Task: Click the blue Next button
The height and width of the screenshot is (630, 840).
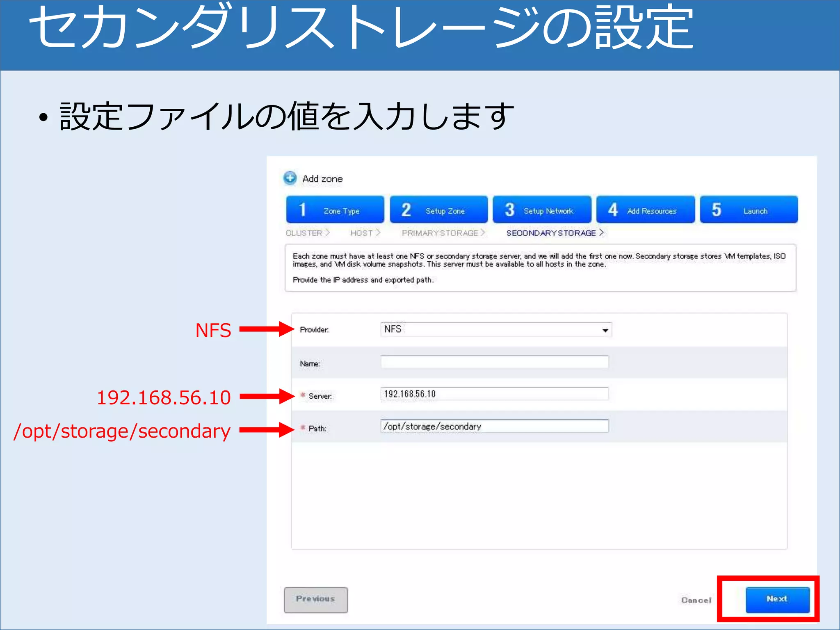Action: (x=778, y=600)
